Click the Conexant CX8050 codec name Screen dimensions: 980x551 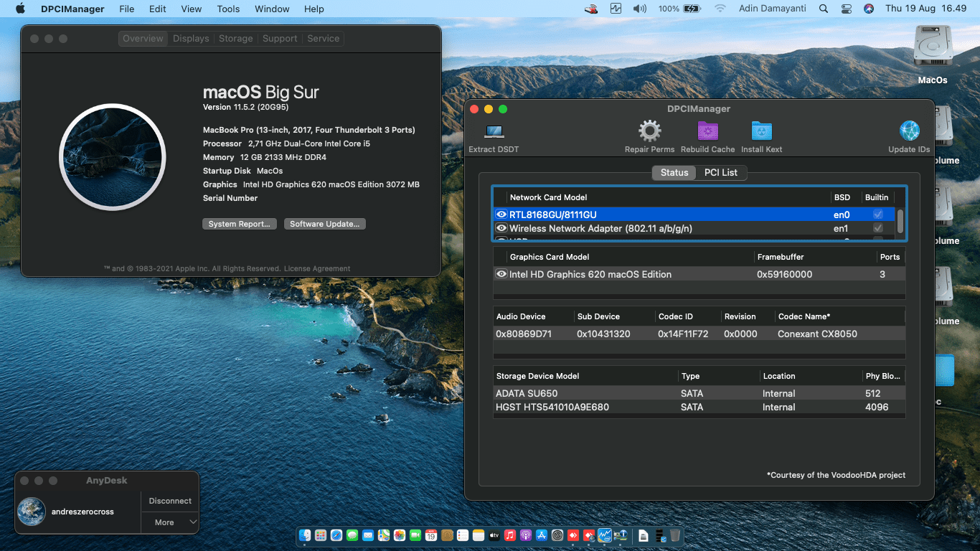coord(817,334)
